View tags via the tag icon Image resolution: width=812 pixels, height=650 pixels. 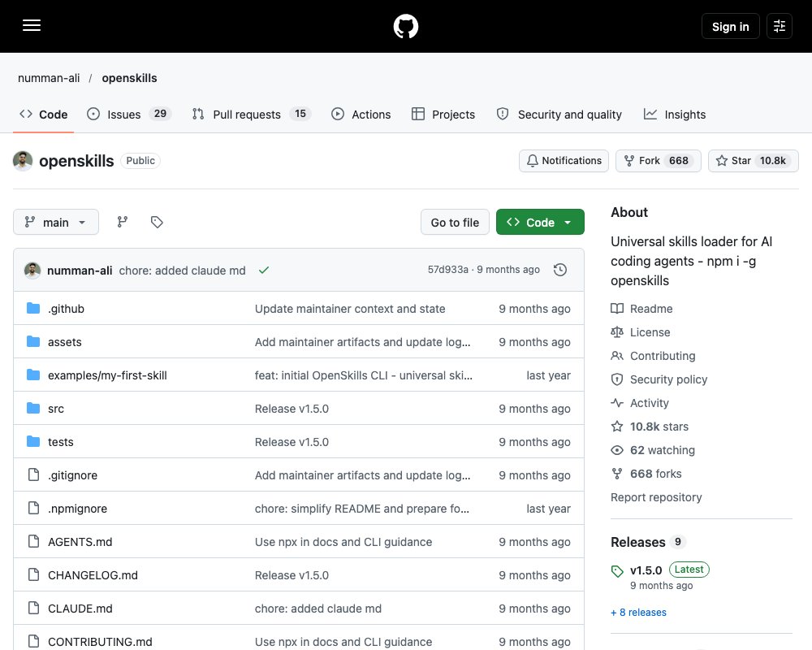157,223
